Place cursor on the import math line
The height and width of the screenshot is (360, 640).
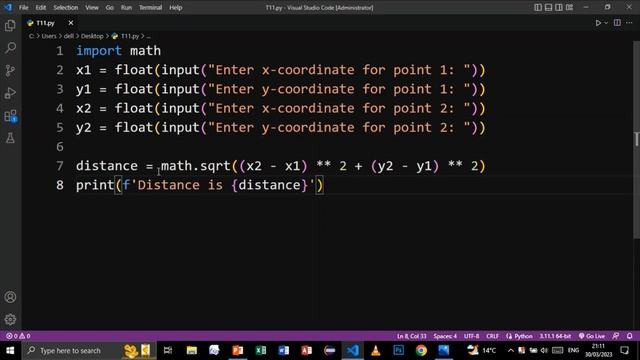pos(118,51)
